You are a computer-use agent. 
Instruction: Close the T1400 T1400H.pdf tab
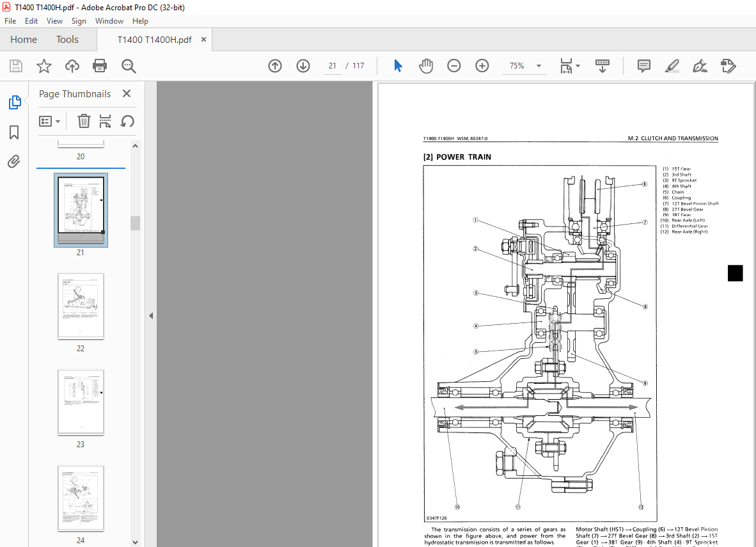click(203, 40)
